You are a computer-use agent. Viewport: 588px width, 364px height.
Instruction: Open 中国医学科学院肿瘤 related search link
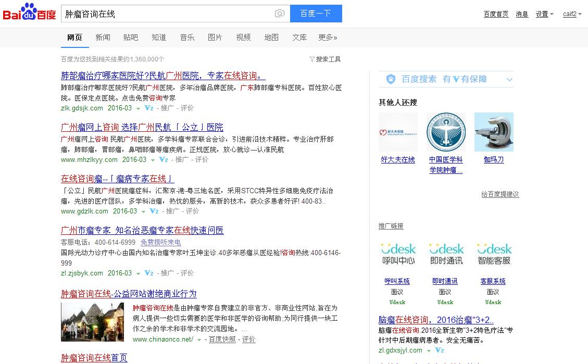pyautogui.click(x=446, y=165)
